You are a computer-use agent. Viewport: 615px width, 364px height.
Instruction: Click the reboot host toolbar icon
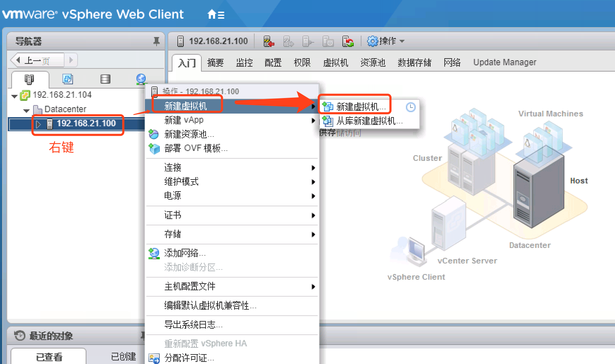pyautogui.click(x=348, y=41)
